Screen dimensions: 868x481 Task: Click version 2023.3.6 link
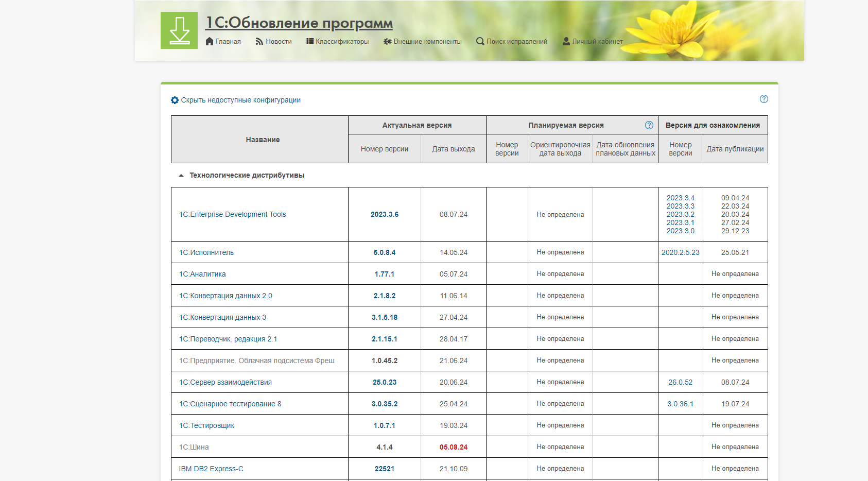[385, 214]
